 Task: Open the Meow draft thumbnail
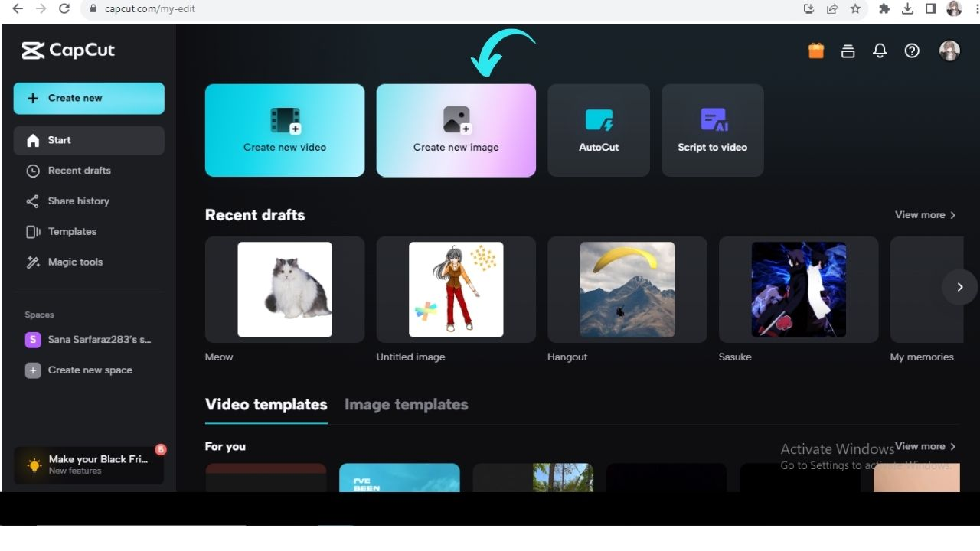pyautogui.click(x=285, y=289)
